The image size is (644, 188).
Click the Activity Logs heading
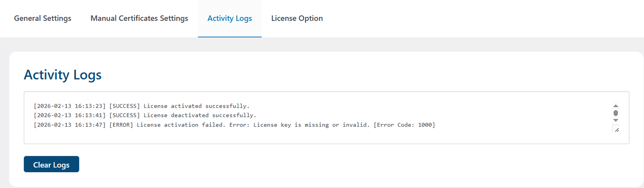[63, 75]
